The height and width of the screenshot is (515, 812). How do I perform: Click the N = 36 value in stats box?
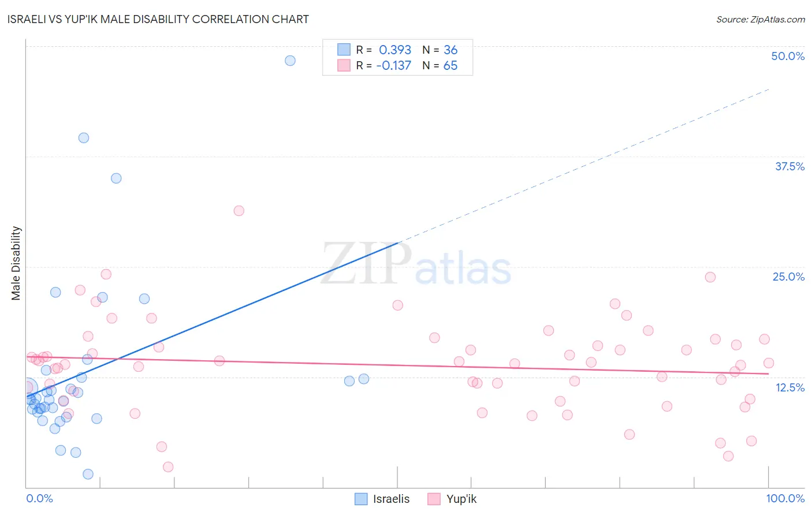[x=440, y=50]
